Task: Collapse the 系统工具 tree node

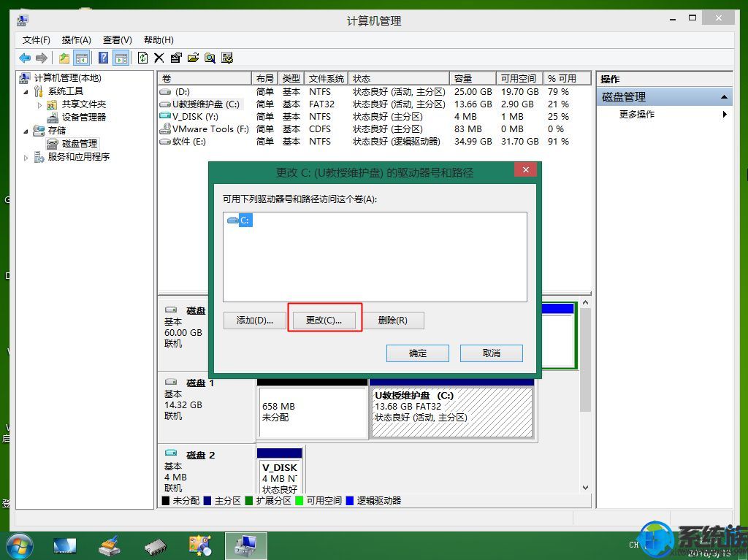Action: 26,91
